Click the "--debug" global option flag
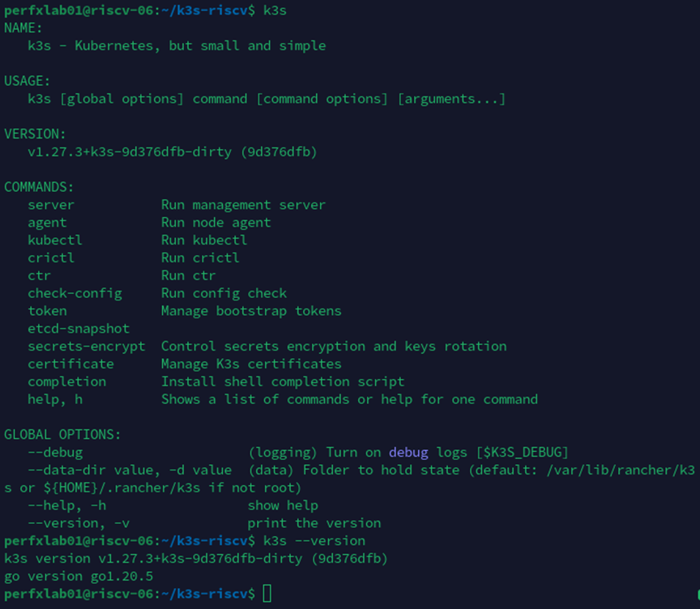The height and width of the screenshot is (609, 700). coord(55,452)
